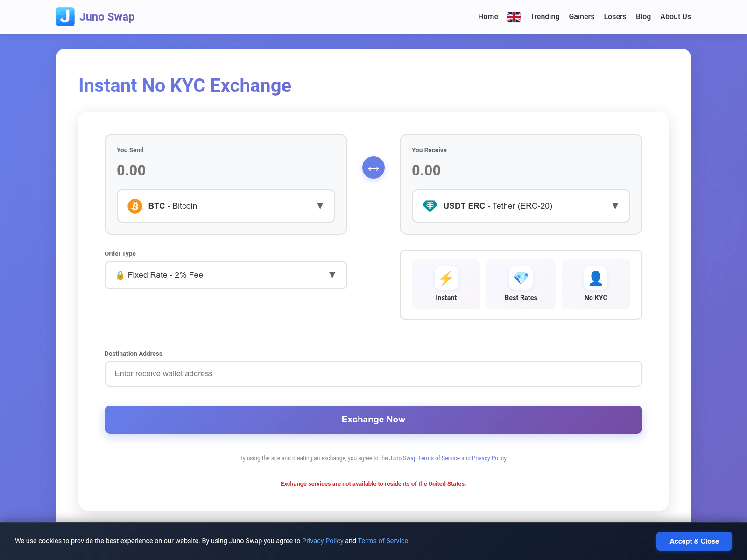This screenshot has height=560, width=747.
Task: Open the Trending page
Action: 544,17
